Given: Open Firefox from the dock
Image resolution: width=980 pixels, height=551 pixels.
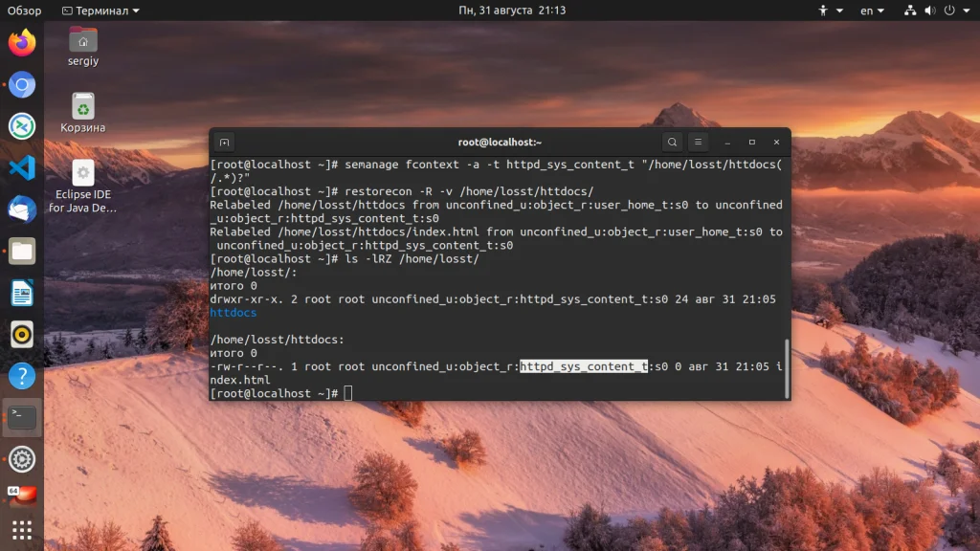Looking at the screenshot, I should coord(22,43).
